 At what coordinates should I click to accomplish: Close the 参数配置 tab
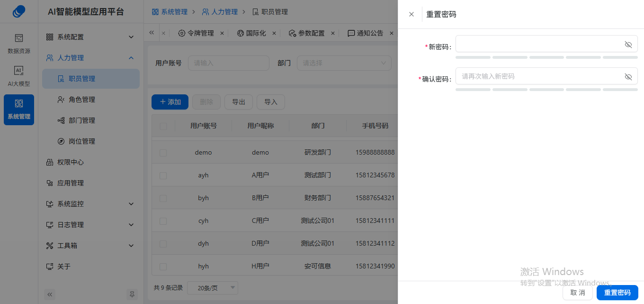pos(333,33)
